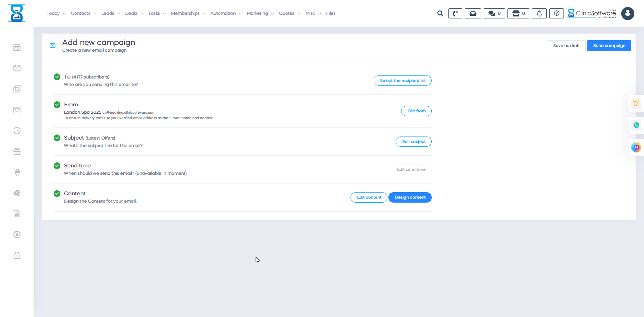Open the Misc dropdown in the menu bar
Screen dimensions: 644x317
pos(310,13)
